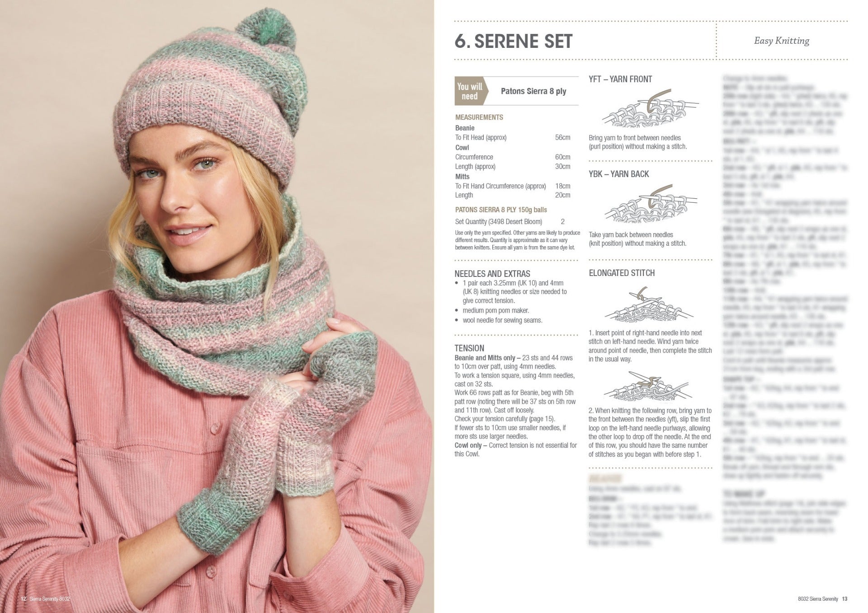Click the second Elongated Stitch diagram
The width and height of the screenshot is (868, 613).
click(647, 387)
